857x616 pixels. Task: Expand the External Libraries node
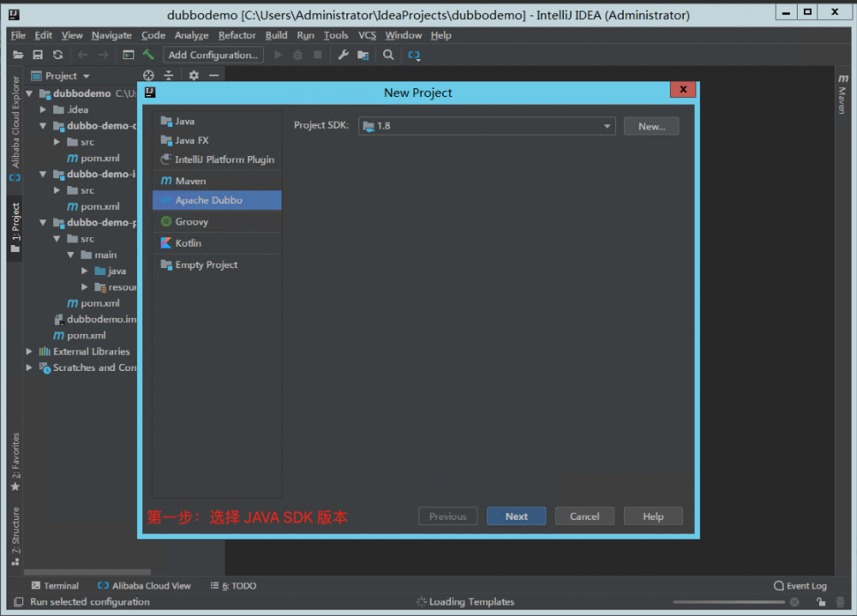coord(29,351)
